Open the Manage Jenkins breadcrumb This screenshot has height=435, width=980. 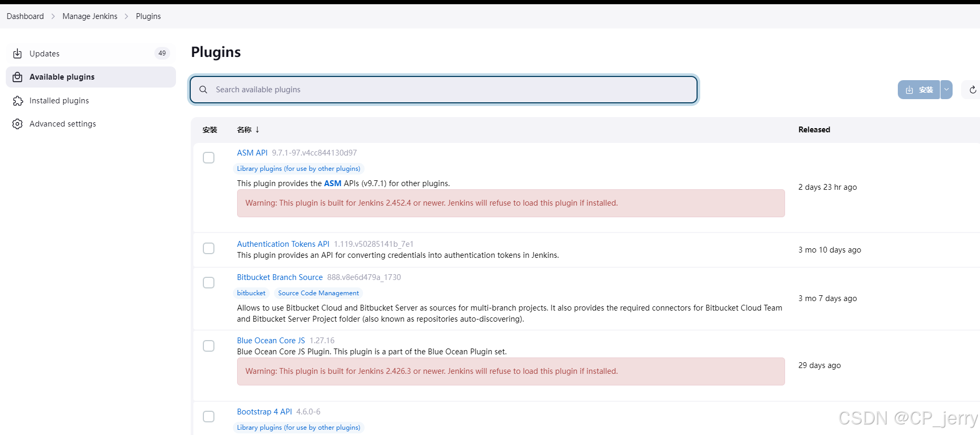coord(90,16)
